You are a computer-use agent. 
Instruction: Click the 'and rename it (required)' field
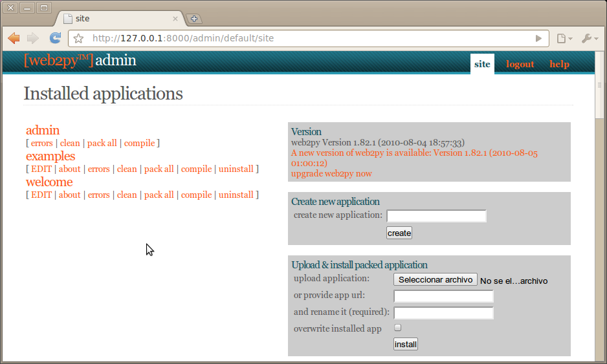(444, 312)
